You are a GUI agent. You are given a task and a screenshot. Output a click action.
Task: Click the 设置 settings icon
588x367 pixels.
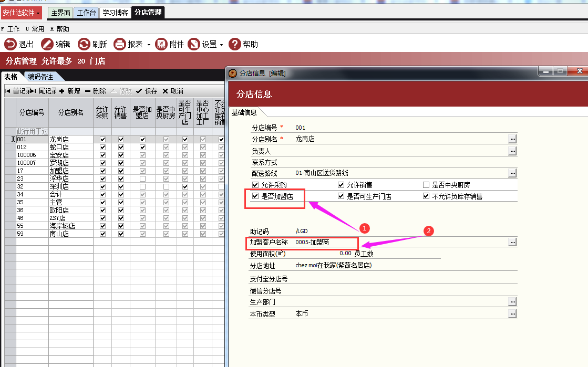click(x=194, y=44)
